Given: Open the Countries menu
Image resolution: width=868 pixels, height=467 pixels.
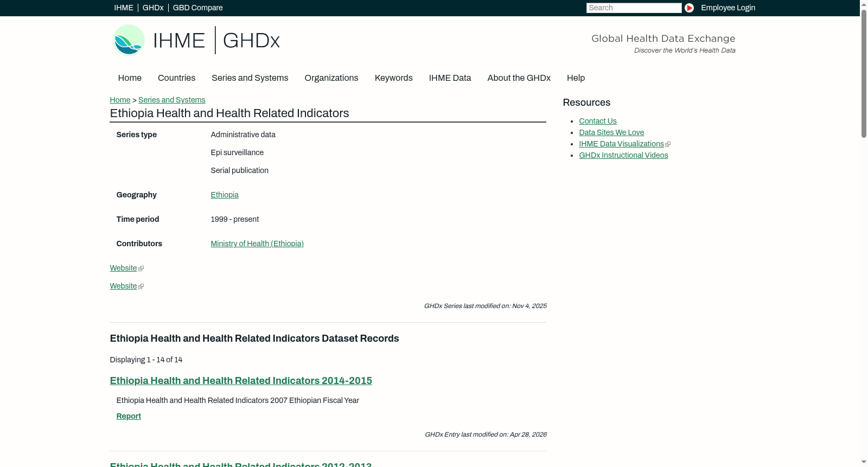Looking at the screenshot, I should coord(176,78).
